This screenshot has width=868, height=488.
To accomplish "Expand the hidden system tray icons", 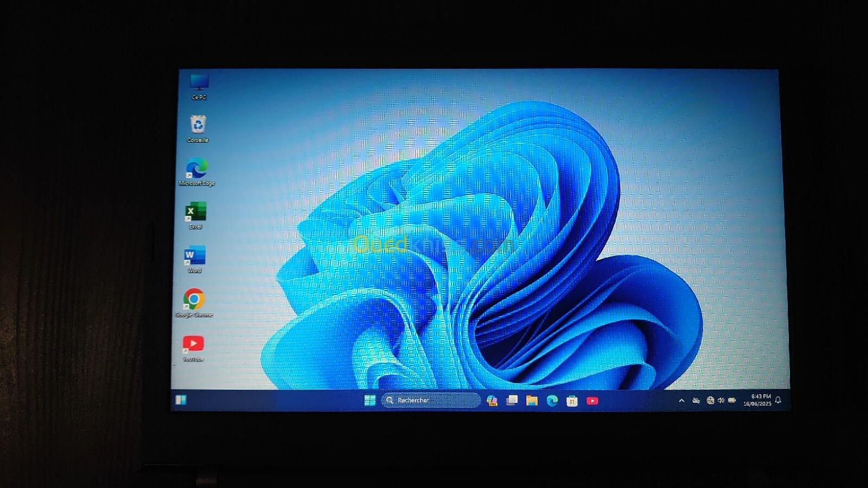I will point(681,401).
